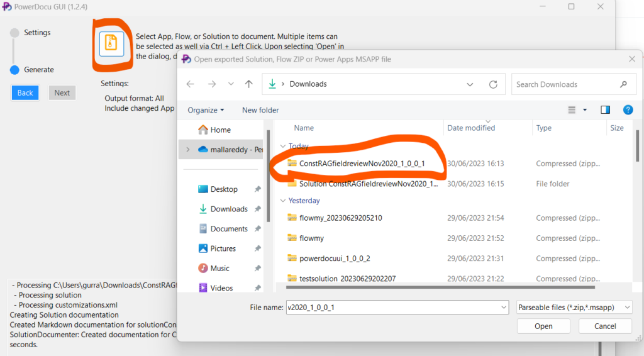Click the Open button
Image resolution: width=644 pixels, height=356 pixels.
click(x=543, y=326)
